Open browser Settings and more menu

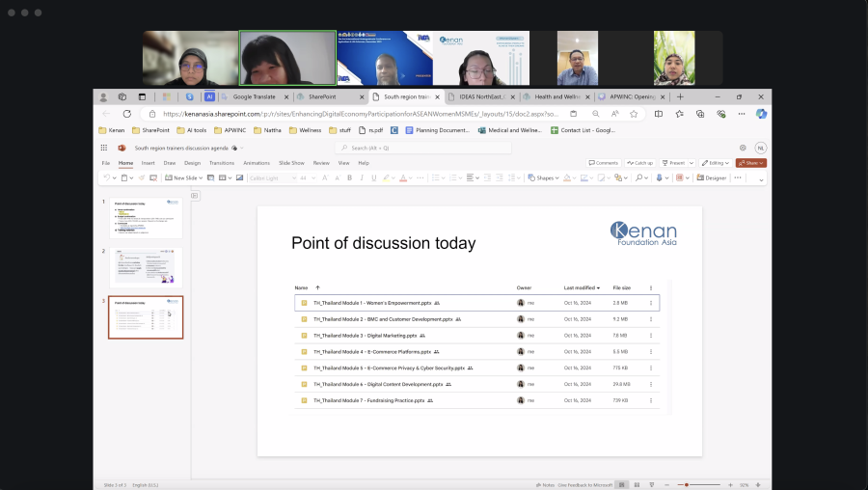point(742,114)
